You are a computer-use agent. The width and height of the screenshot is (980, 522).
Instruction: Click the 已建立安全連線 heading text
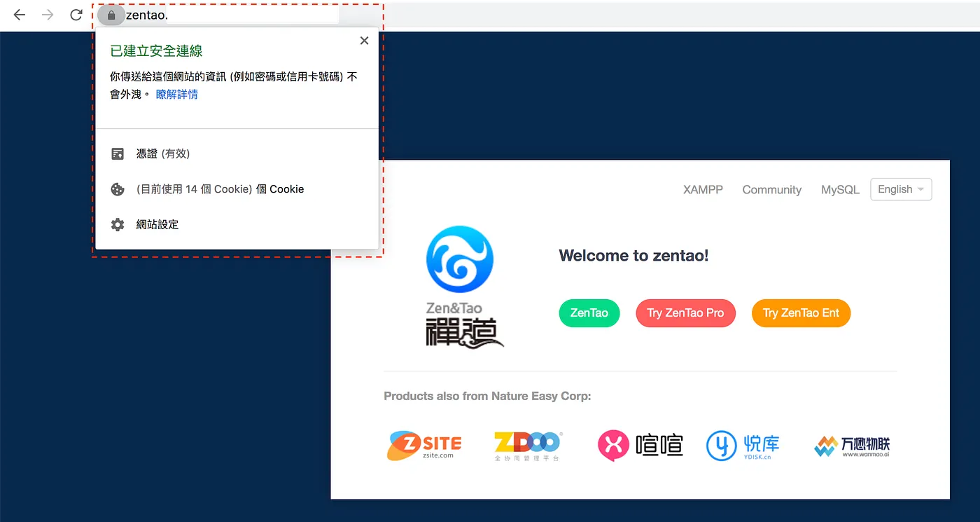pyautogui.click(x=156, y=50)
